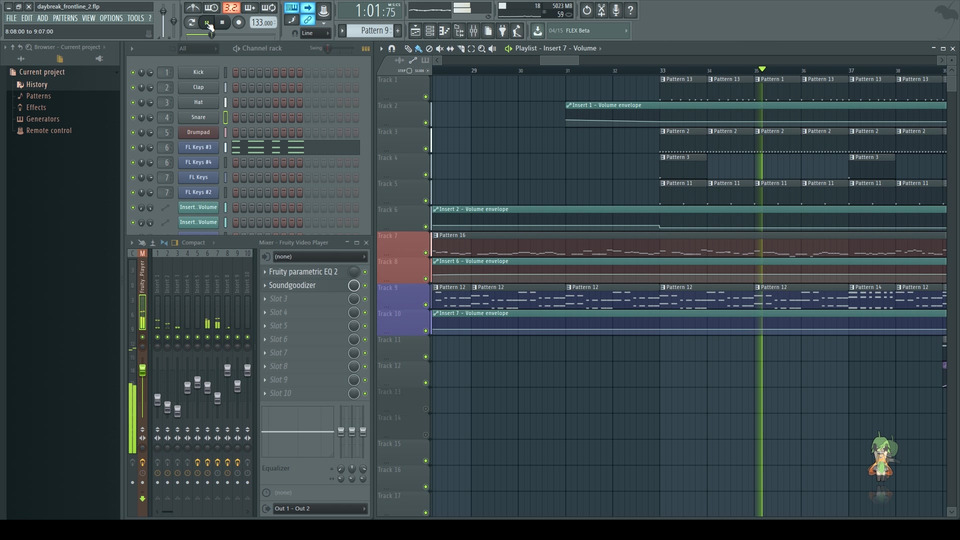Toggle the Soundgoodizer effect enable LED
The height and width of the screenshot is (540, 960).
point(366,286)
